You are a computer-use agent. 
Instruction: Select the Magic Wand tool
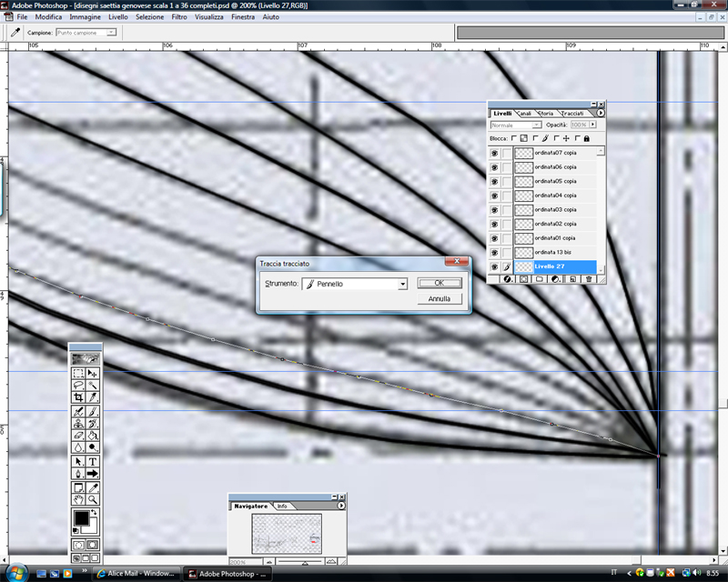[x=93, y=386]
